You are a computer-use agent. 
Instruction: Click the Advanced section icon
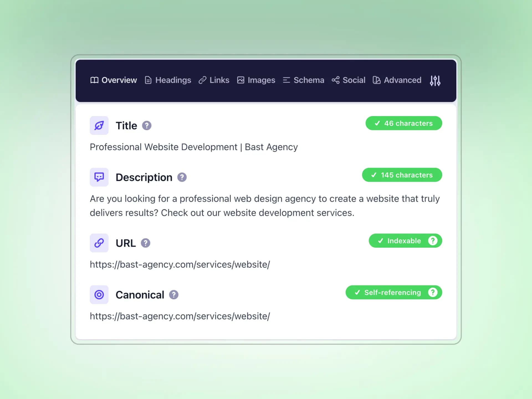pos(376,80)
